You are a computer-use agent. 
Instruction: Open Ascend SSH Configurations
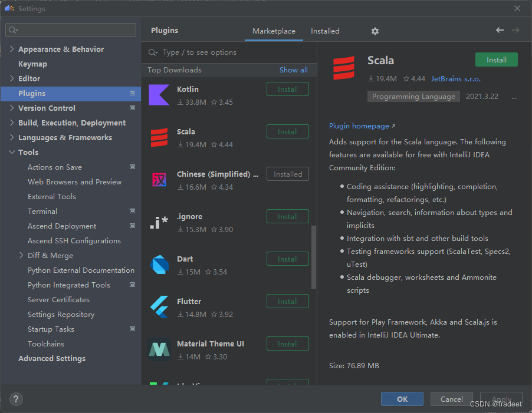click(x=74, y=241)
